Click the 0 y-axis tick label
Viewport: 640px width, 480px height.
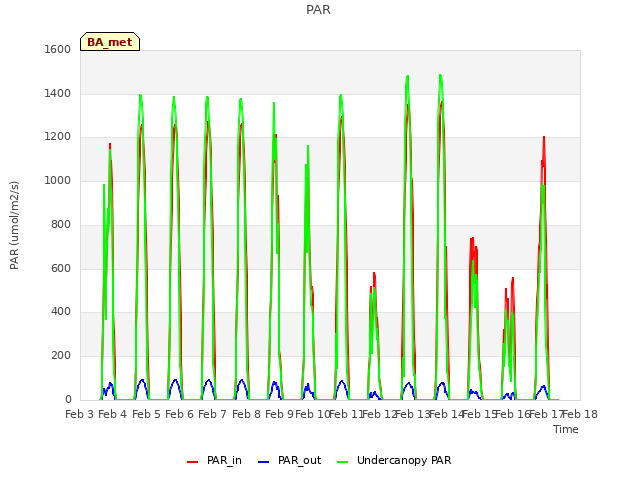point(68,399)
